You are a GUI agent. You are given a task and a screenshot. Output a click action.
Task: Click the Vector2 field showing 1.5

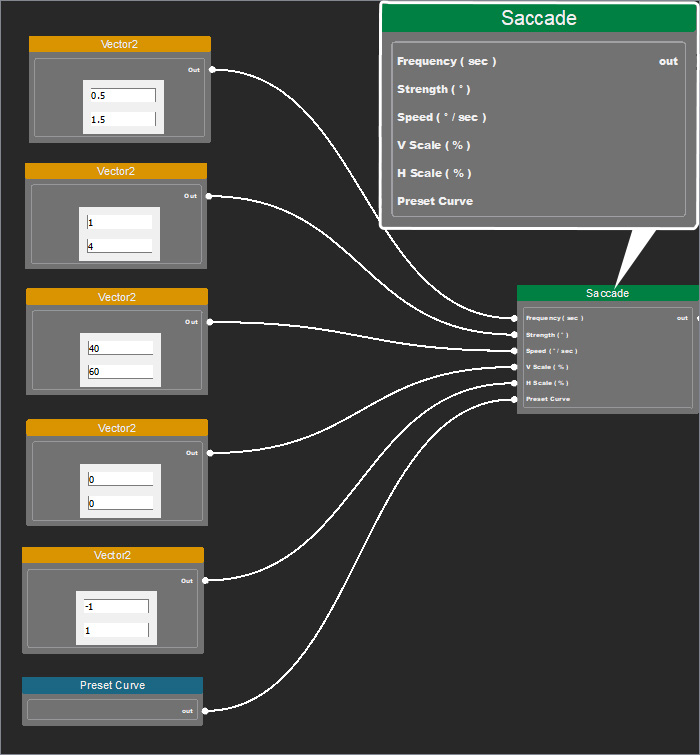point(123,119)
